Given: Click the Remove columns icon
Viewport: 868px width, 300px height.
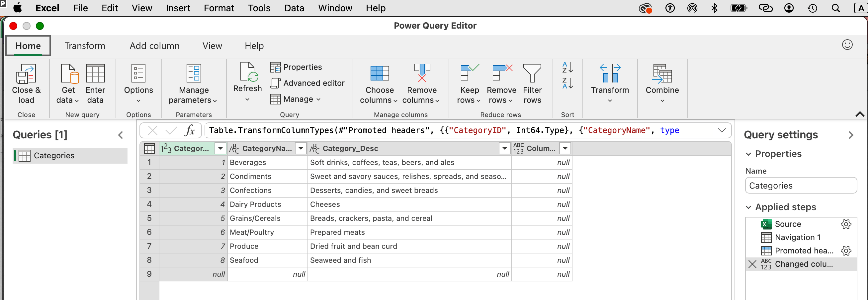Looking at the screenshot, I should coord(422,73).
